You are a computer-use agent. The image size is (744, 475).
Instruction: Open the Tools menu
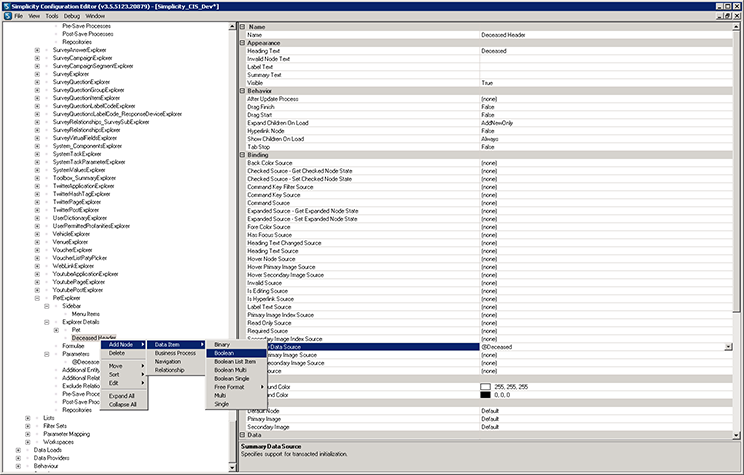52,16
